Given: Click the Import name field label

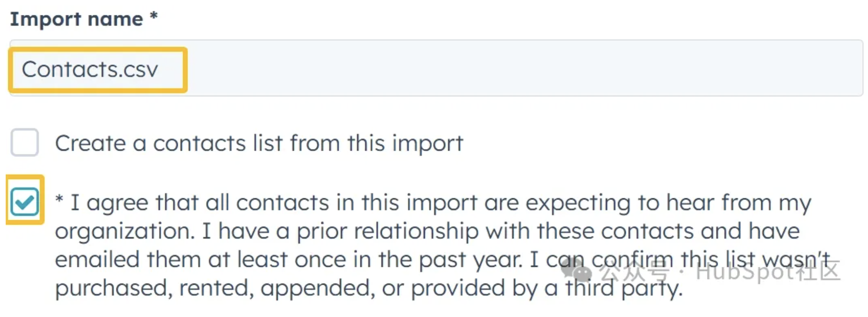Looking at the screenshot, I should [76, 19].
